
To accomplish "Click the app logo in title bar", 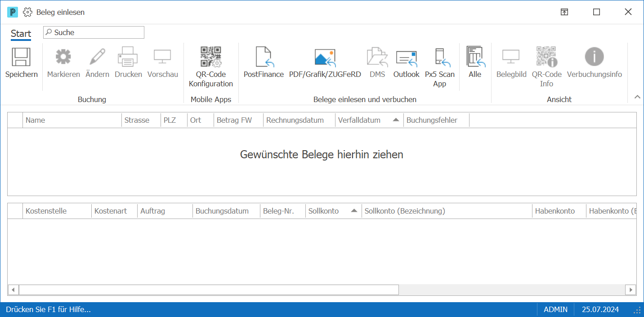I will [x=13, y=12].
